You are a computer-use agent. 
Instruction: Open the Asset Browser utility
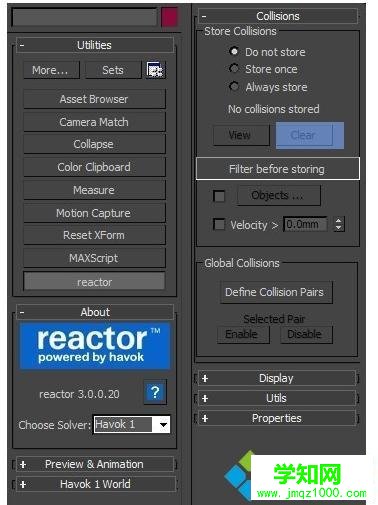(x=94, y=99)
